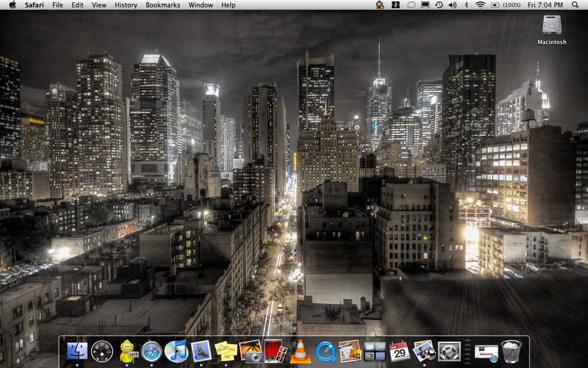The height and width of the screenshot is (368, 588).
Task: Open the Help menu
Action: click(x=229, y=5)
